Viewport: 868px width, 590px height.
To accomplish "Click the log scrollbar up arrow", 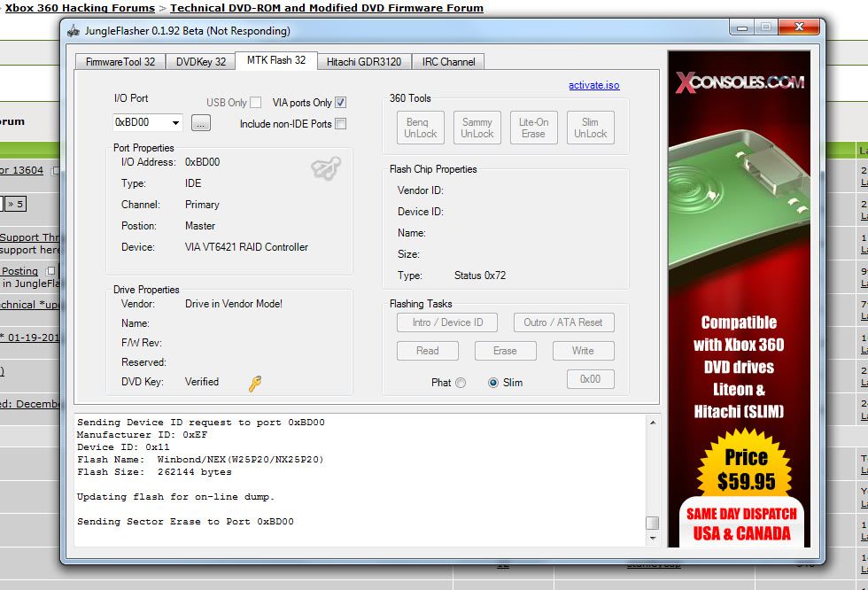I will pos(653,423).
